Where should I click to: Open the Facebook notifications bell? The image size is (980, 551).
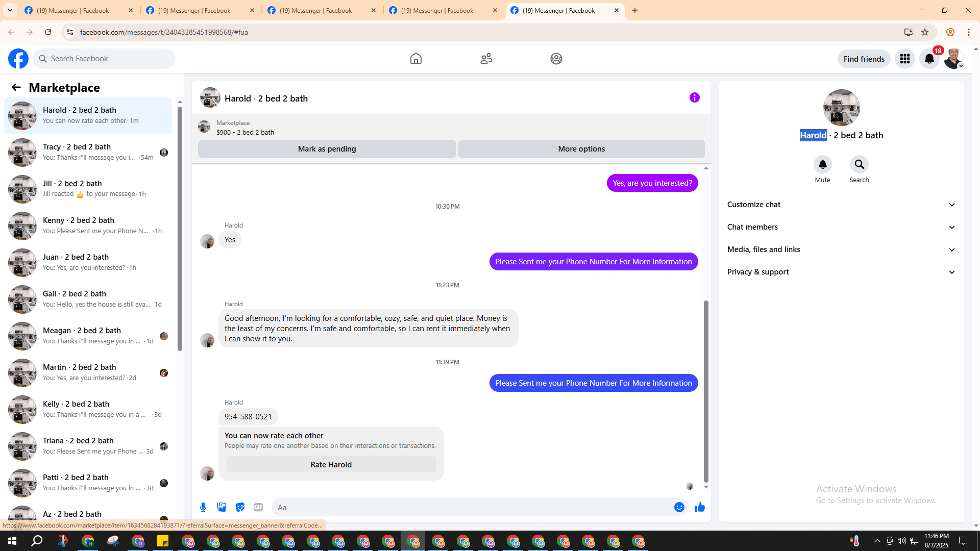coord(929,59)
